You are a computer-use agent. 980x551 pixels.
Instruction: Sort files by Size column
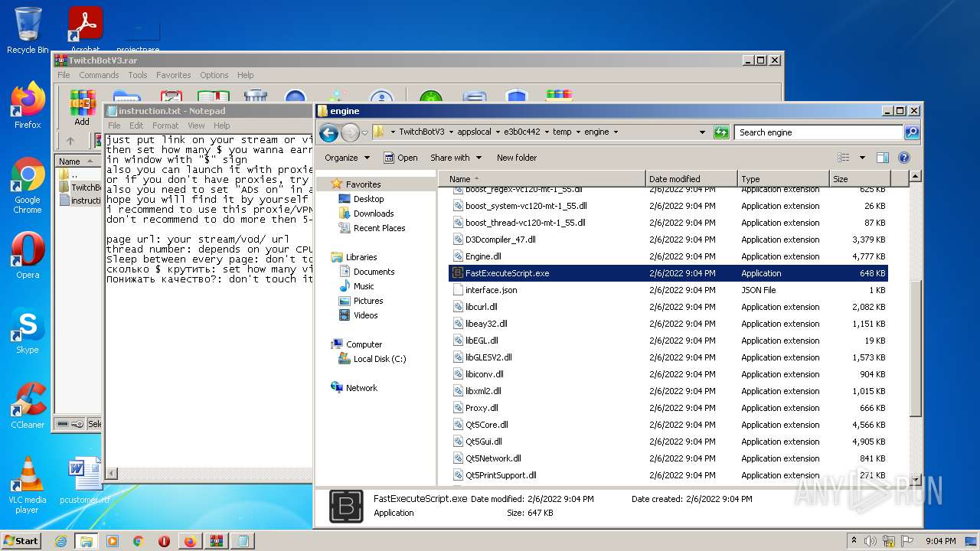tap(860, 179)
